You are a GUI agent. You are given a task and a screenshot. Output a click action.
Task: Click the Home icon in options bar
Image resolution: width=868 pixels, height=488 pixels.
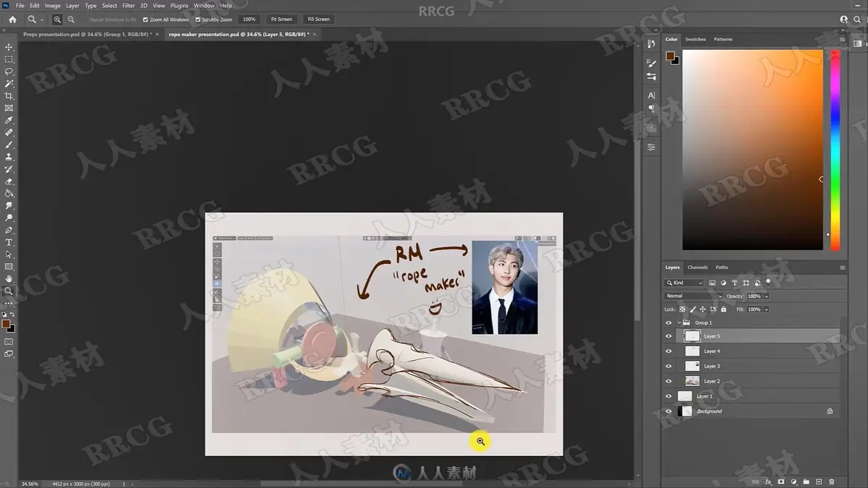coord(12,20)
